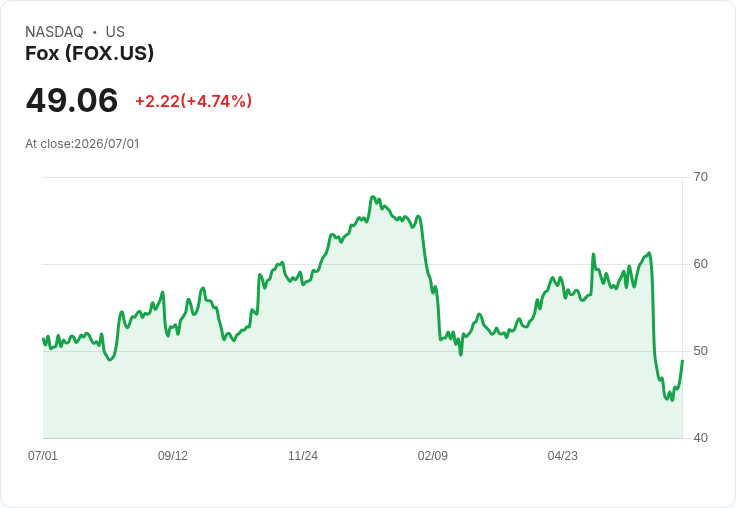Image resolution: width=736 pixels, height=508 pixels.
Task: Click the At close:2026/07/01 date text
Action: point(82,144)
